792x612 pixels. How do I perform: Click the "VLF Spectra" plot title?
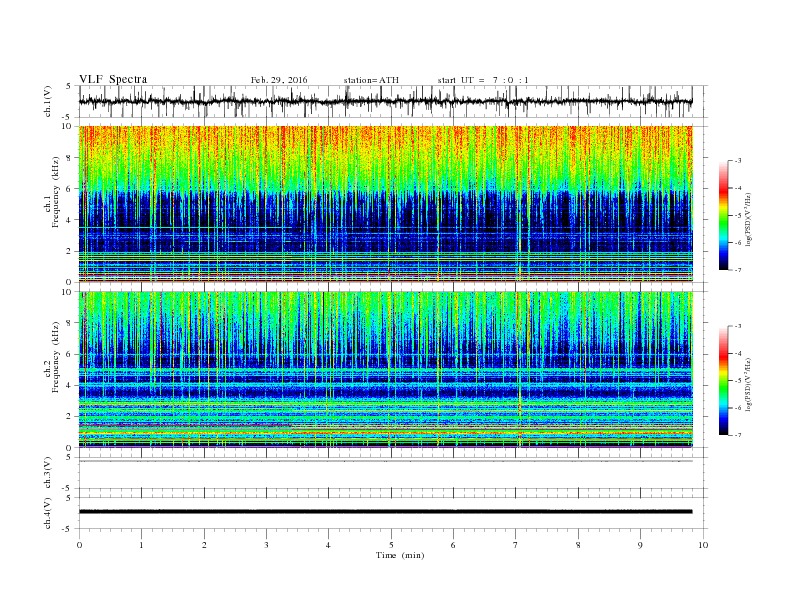click(113, 79)
